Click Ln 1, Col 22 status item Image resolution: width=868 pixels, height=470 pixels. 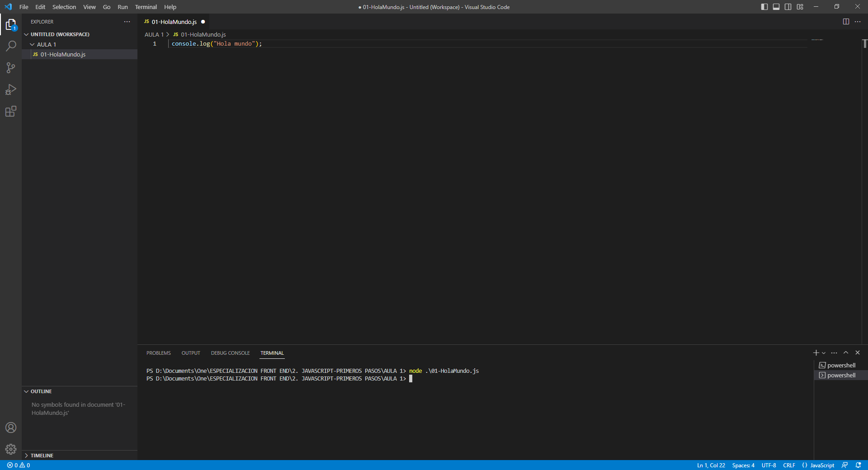(711, 465)
